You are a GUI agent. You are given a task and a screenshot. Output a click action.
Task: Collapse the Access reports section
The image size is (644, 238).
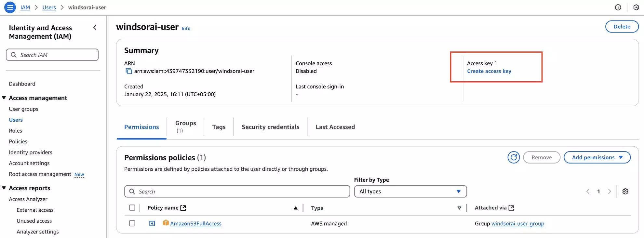click(x=4, y=188)
